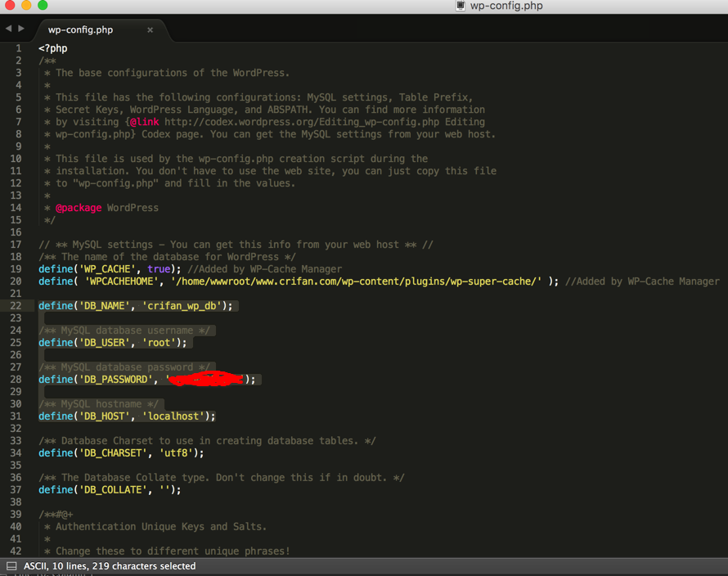Click status text '219 characters selected'
This screenshot has width=728, height=576.
tap(144, 566)
